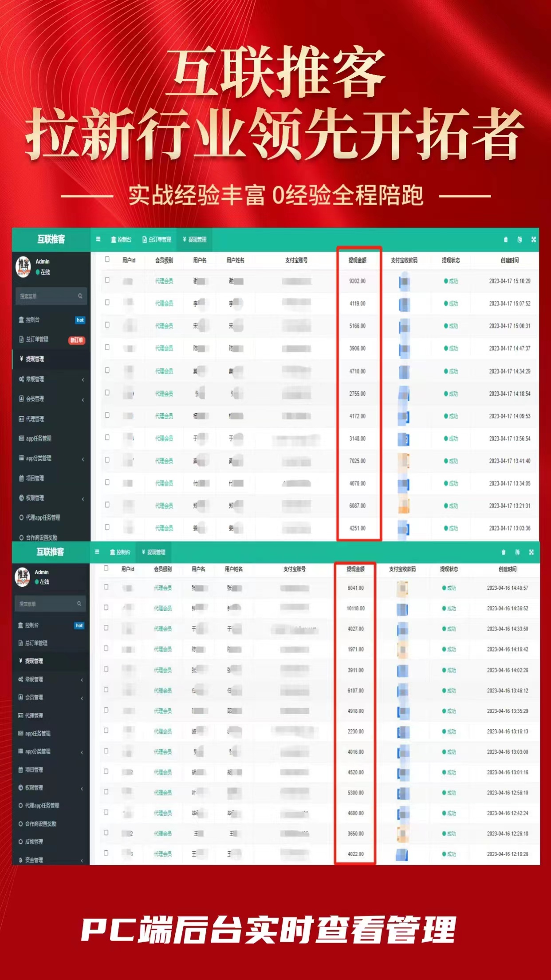Click the hamburger menu icon in upper dashboard header
Viewport: 551px width, 980px height.
pyautogui.click(x=98, y=239)
